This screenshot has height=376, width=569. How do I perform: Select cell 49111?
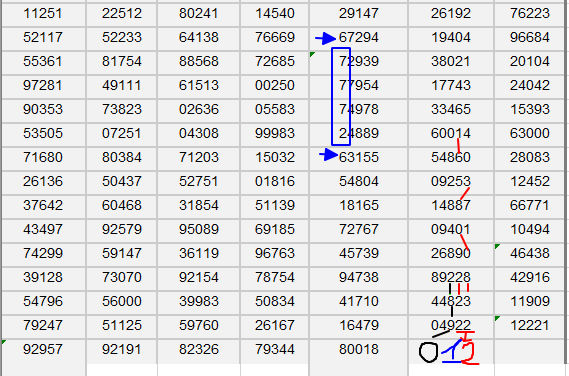(x=122, y=86)
